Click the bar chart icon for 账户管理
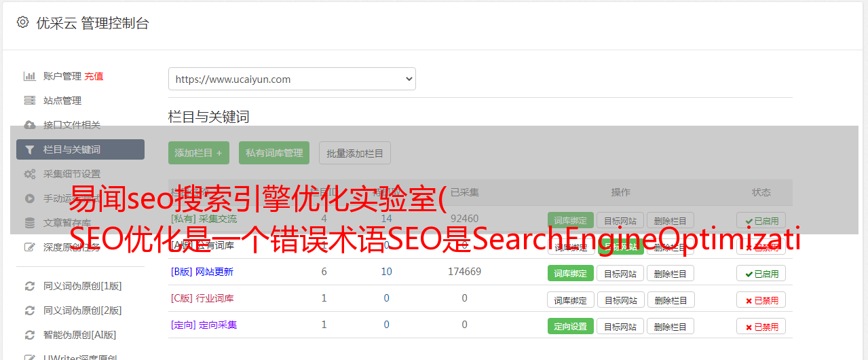The image size is (868, 360). [x=30, y=76]
